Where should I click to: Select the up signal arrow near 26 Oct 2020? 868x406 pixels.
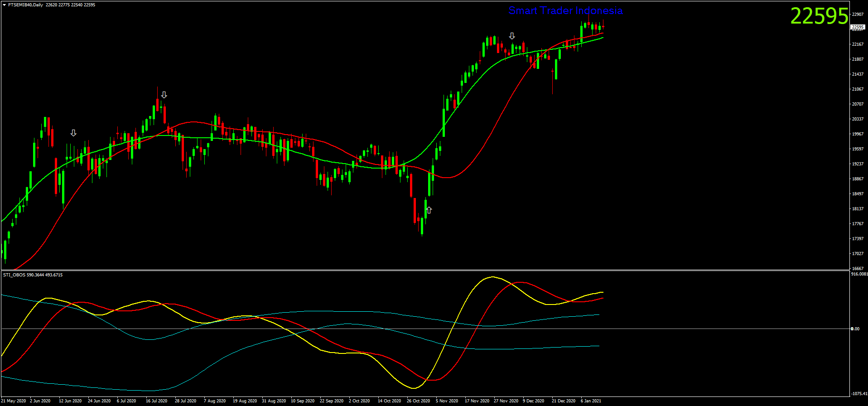[429, 210]
